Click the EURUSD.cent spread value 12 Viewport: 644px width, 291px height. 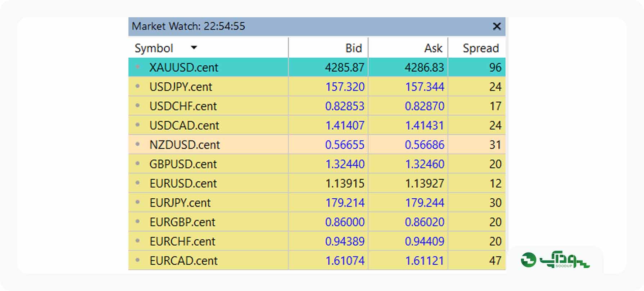coord(495,184)
